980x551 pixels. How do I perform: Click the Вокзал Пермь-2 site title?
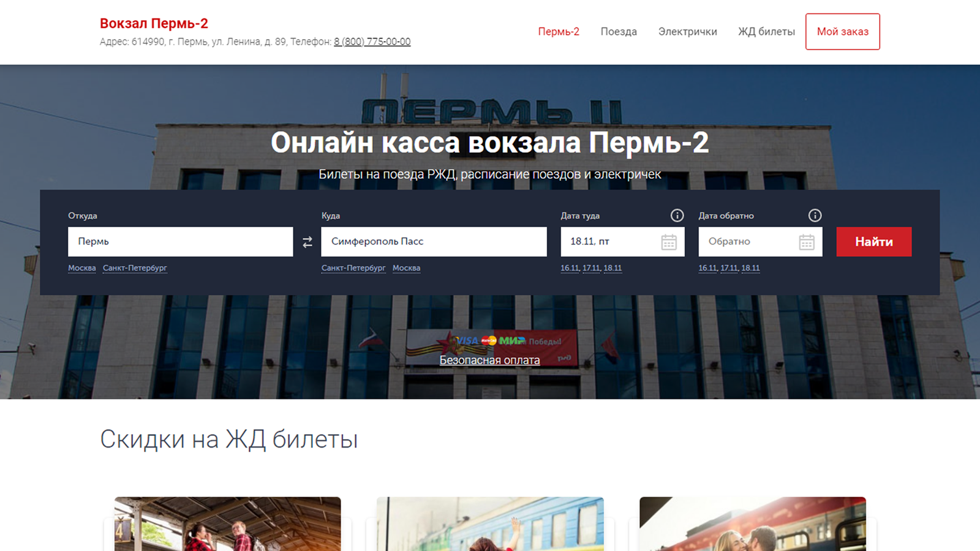pos(154,23)
